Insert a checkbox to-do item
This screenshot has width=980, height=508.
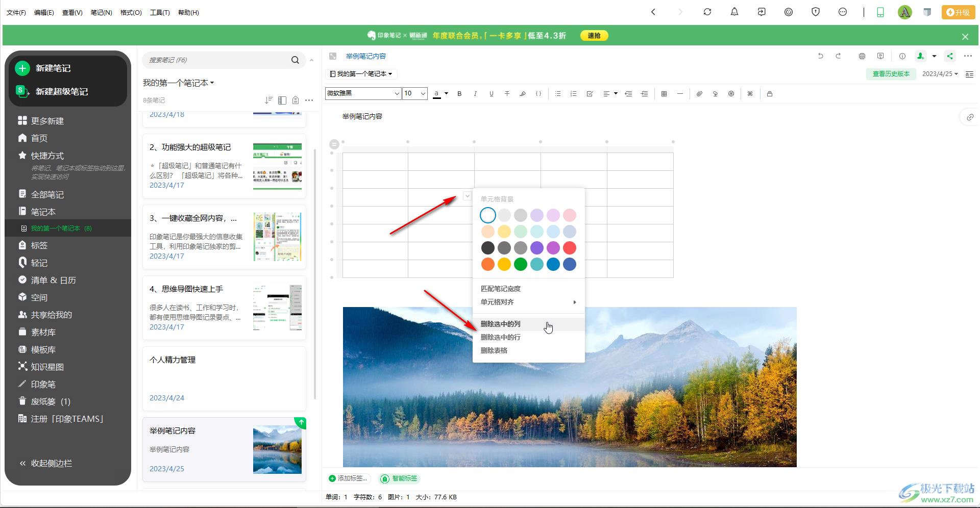pos(590,94)
